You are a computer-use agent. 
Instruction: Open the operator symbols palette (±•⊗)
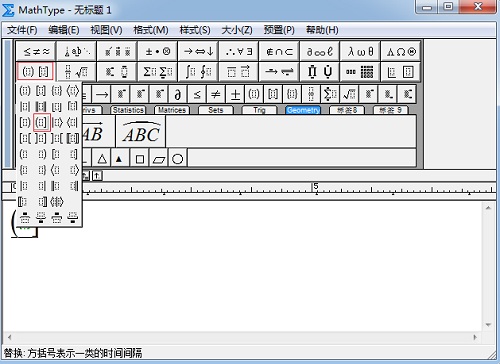pos(158,51)
